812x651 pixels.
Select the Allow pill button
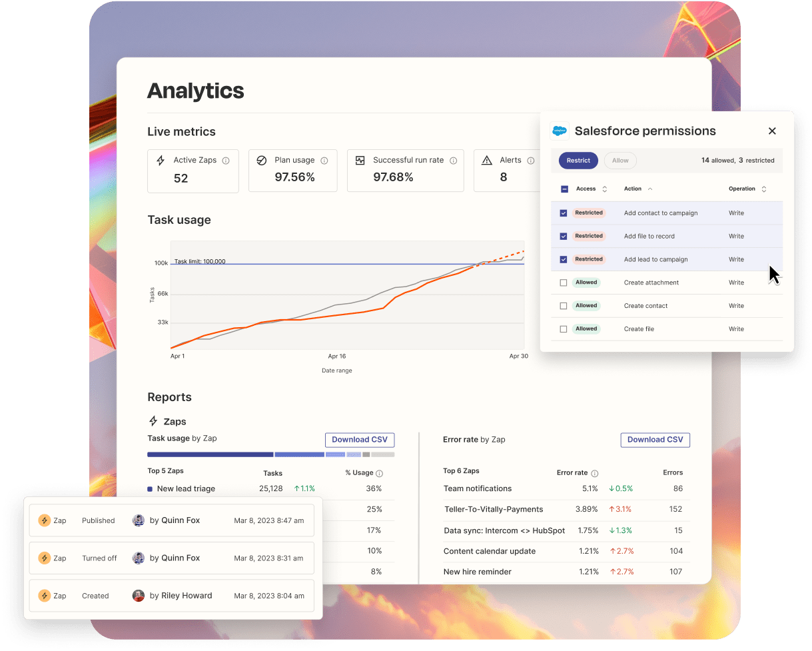point(620,161)
